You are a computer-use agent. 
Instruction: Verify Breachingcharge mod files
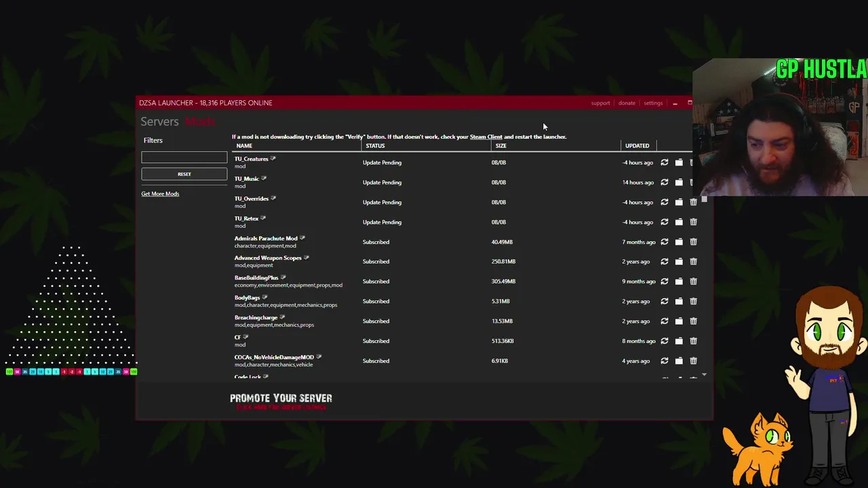coord(665,321)
